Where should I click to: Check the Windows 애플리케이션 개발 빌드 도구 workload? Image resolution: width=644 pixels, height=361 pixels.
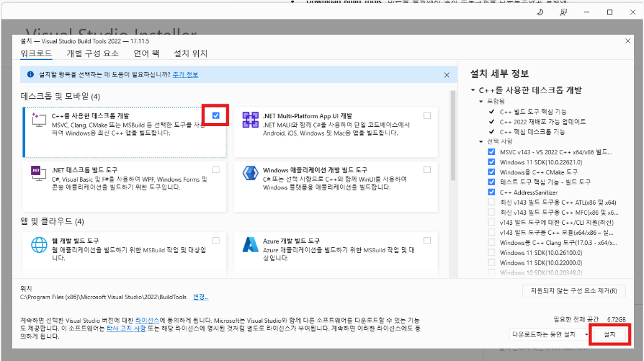click(x=427, y=169)
